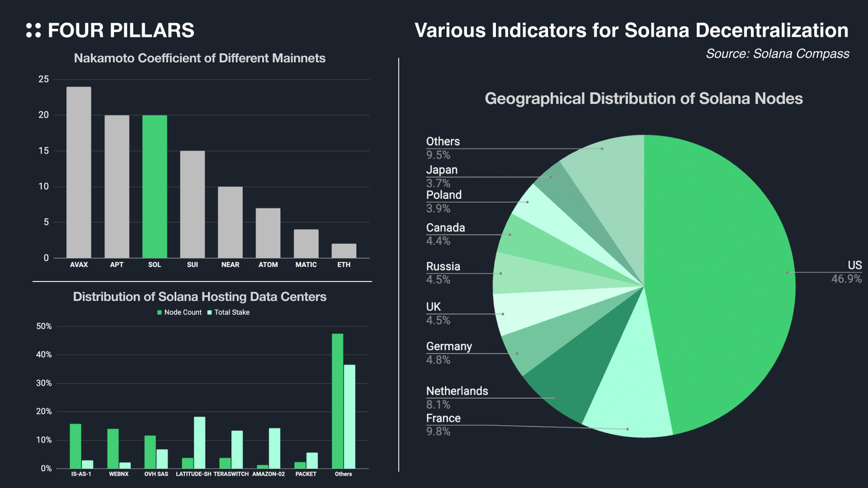The width and height of the screenshot is (868, 488).
Task: Click the AVAX bar in Nakamoto chart
Action: click(x=78, y=172)
